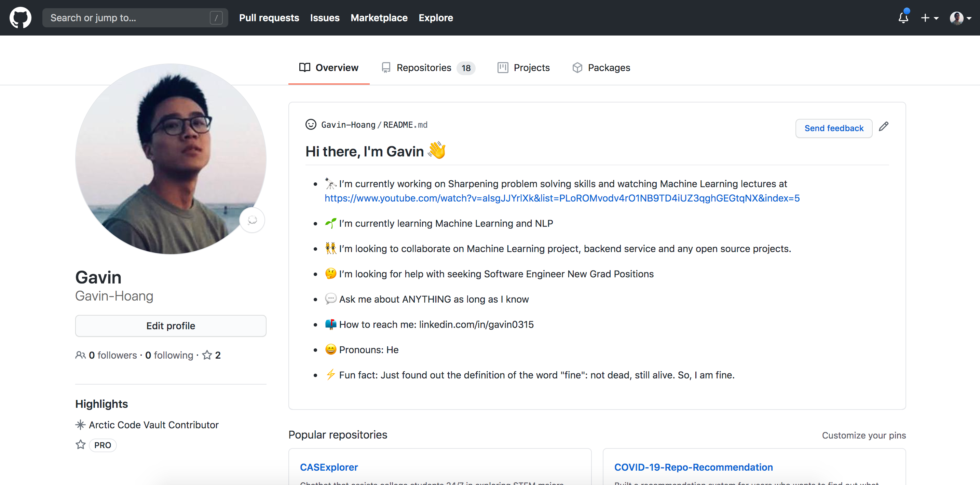Image resolution: width=980 pixels, height=485 pixels.
Task: Click the Projects board icon
Action: [x=503, y=68]
